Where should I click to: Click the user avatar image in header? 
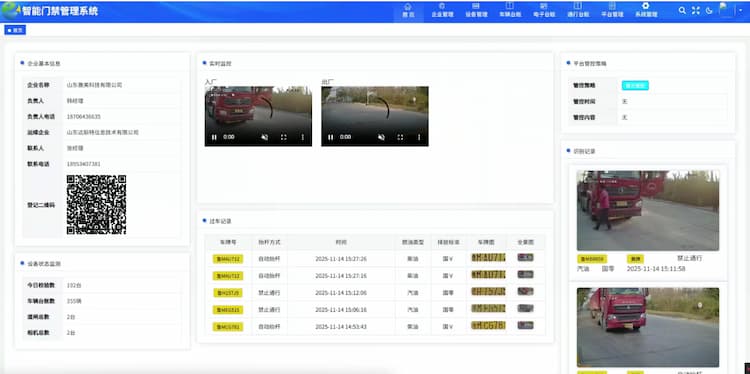point(726,10)
